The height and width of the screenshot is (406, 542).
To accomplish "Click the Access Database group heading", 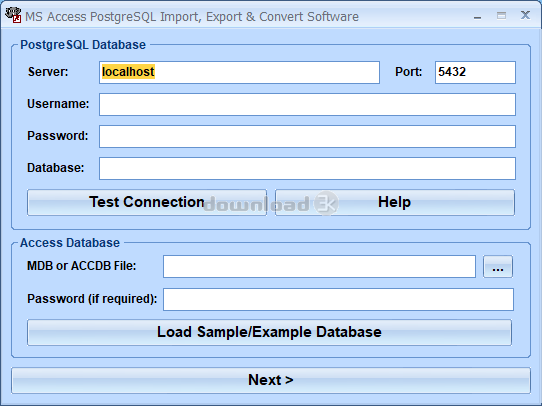I will point(70,243).
